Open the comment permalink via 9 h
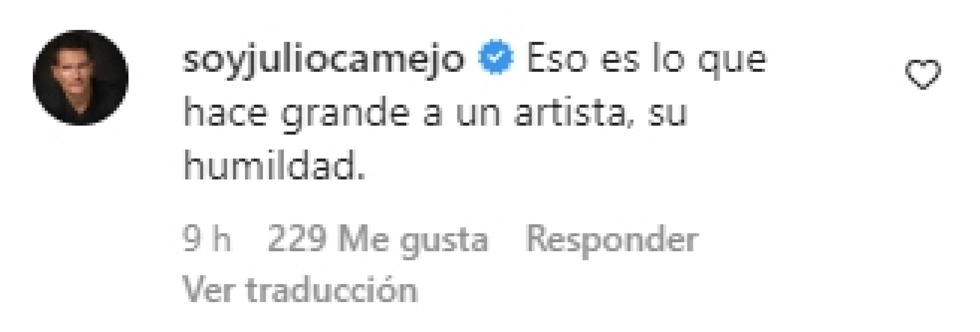Image resolution: width=980 pixels, height=332 pixels. pos(207,239)
